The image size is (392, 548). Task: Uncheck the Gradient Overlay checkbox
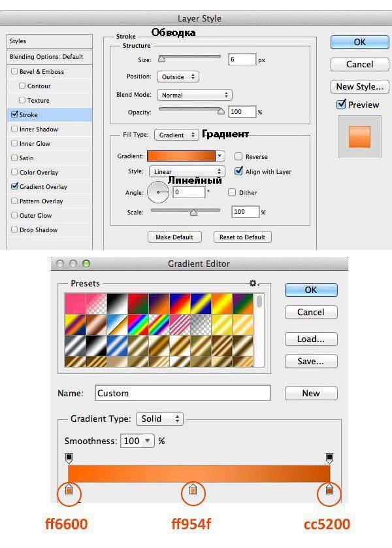coord(14,186)
